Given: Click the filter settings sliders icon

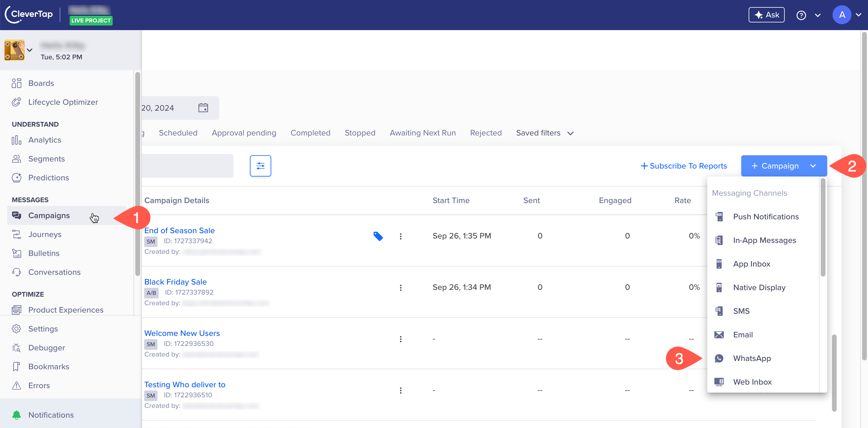Looking at the screenshot, I should point(260,166).
